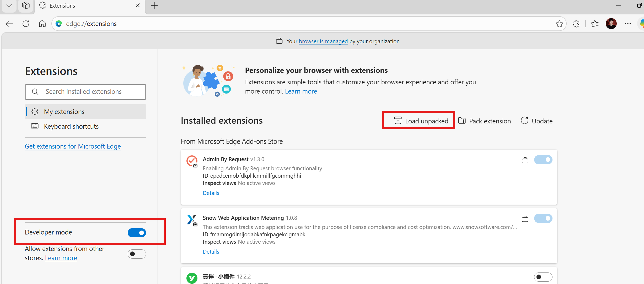
Task: Click the Update extensions button
Action: click(536, 121)
